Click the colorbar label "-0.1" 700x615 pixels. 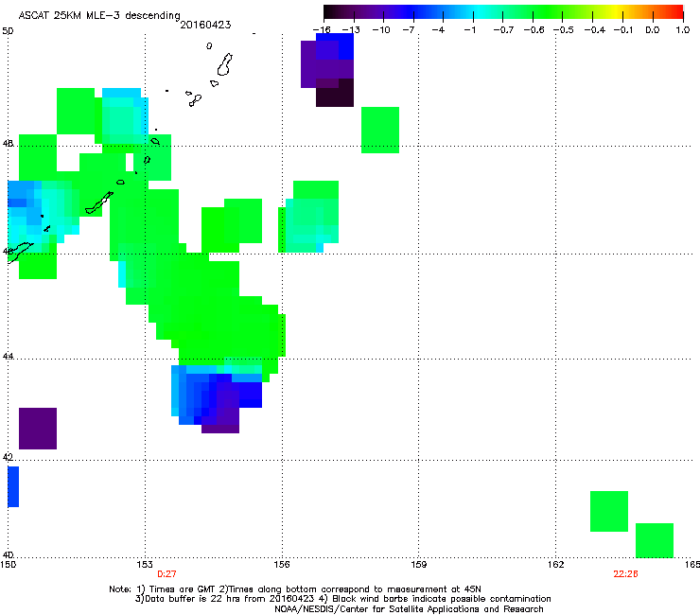tap(623, 30)
